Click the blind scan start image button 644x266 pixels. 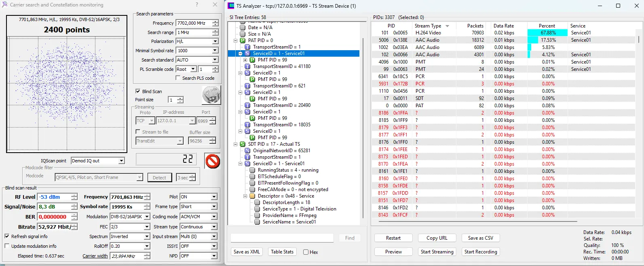tap(211, 96)
